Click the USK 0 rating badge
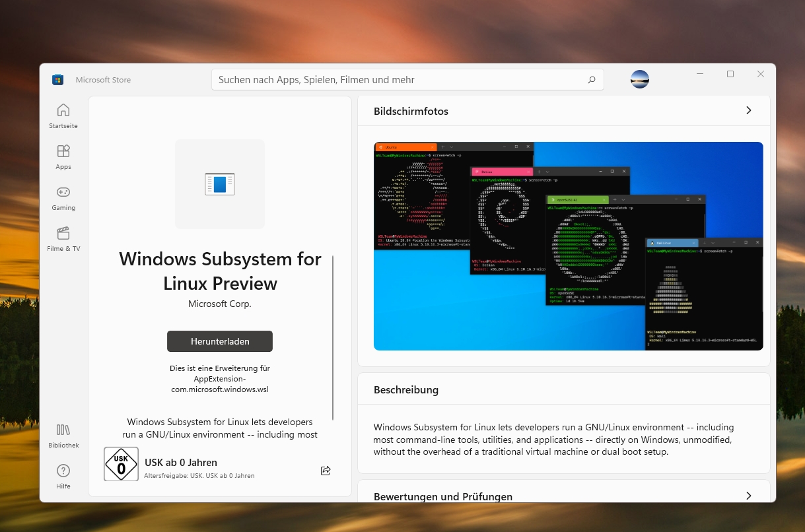Image resolution: width=805 pixels, height=532 pixels. coord(122,464)
